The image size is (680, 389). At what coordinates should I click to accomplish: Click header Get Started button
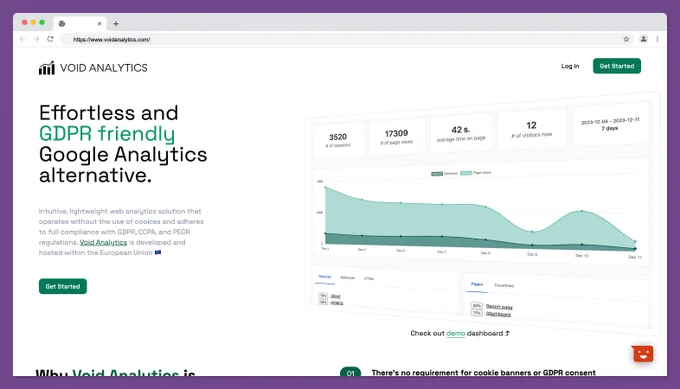point(617,66)
